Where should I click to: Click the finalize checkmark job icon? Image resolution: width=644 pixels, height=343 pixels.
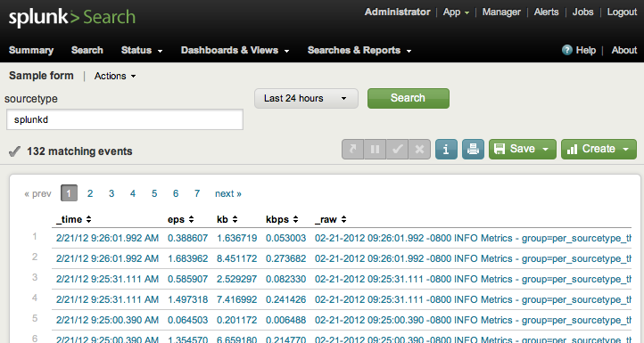[397, 149]
